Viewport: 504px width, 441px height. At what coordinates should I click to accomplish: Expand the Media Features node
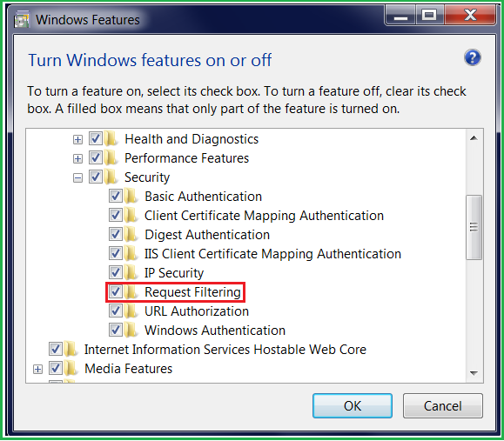[38, 370]
